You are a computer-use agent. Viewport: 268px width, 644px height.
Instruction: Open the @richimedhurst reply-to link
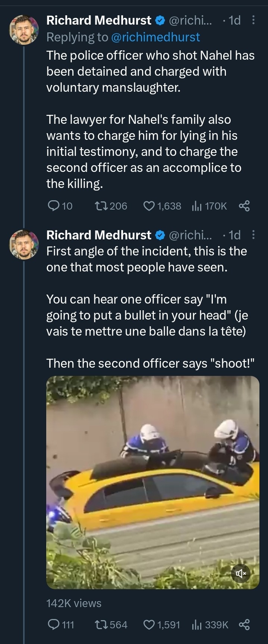point(155,37)
